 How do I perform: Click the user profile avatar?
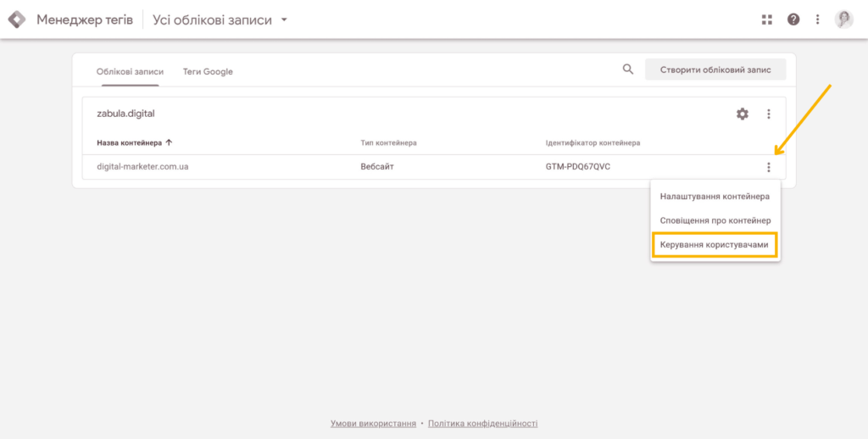(843, 20)
